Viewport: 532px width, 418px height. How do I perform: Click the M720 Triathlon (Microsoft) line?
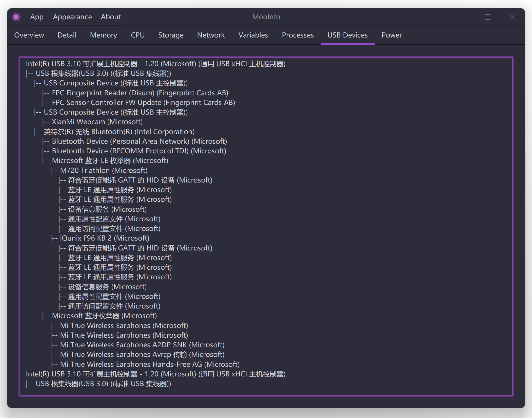(x=99, y=170)
